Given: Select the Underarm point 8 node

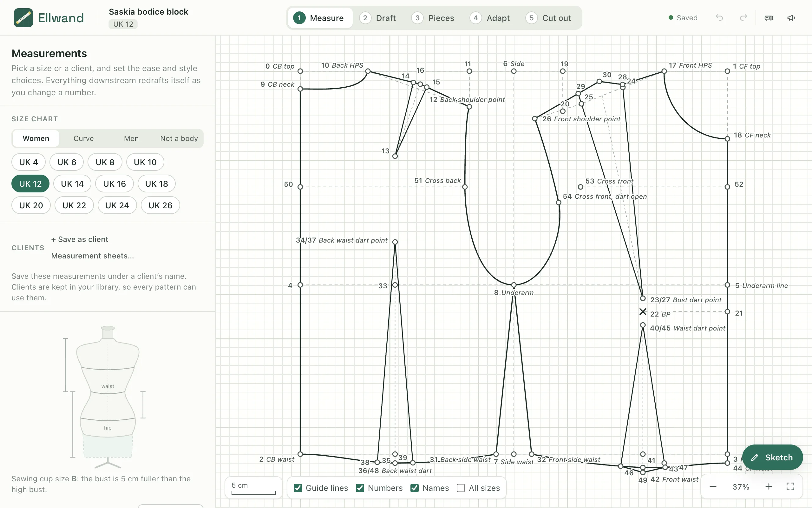Looking at the screenshot, I should (x=514, y=285).
